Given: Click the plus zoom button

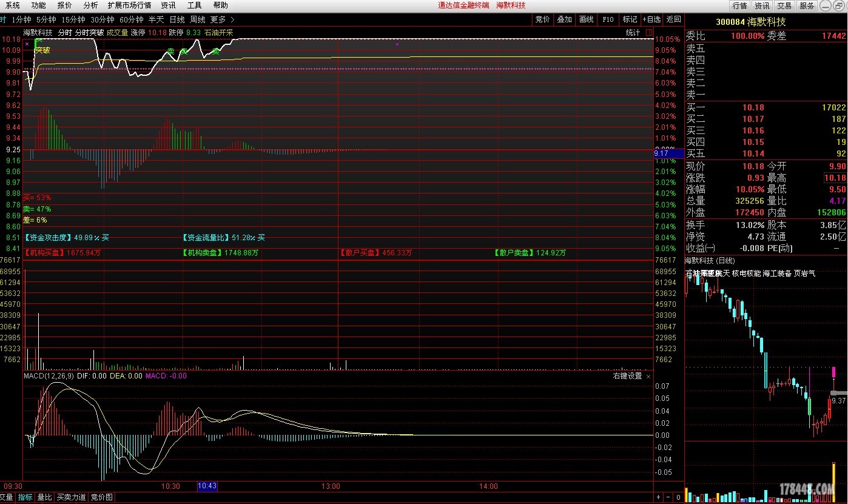Looking at the screenshot, I should point(659,497).
